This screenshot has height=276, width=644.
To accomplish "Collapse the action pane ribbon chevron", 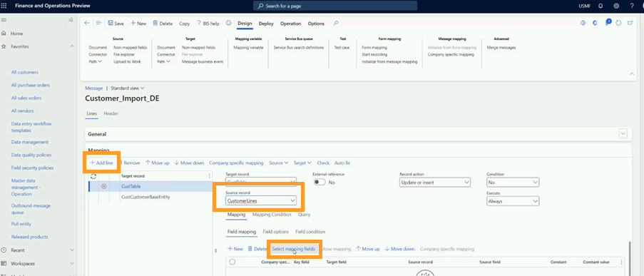I will [x=632, y=73].
